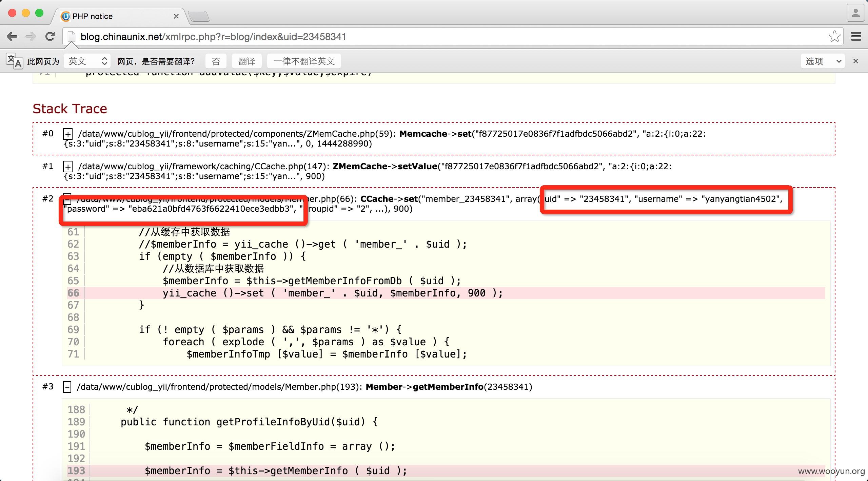Click highlighted code line 193
Screen dimensions: 868x481
tap(446, 471)
